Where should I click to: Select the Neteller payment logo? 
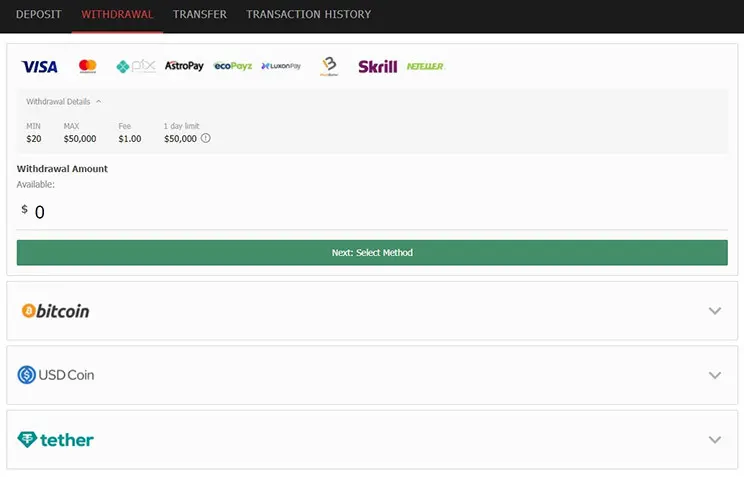(x=425, y=66)
